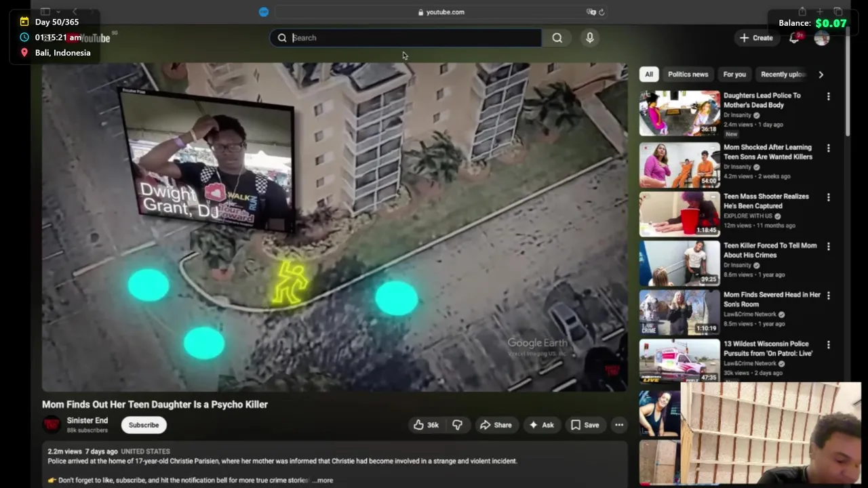Open the Sinister End channel name
This screenshot has height=488, width=868.
[x=87, y=420]
